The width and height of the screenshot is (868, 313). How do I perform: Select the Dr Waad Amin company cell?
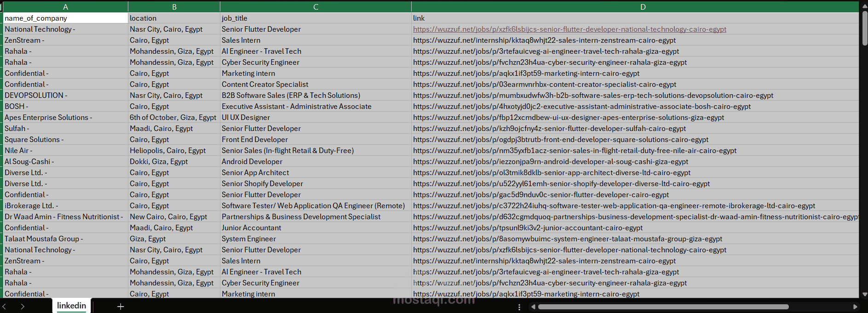click(66, 216)
